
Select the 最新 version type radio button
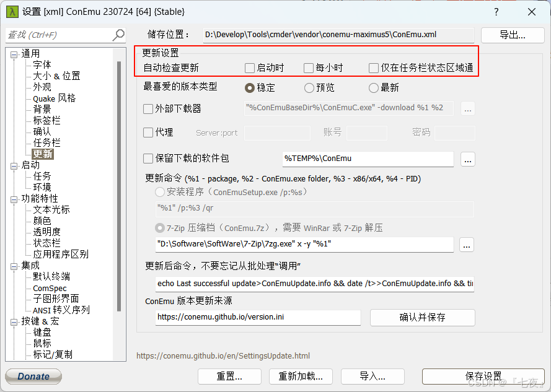coord(374,88)
